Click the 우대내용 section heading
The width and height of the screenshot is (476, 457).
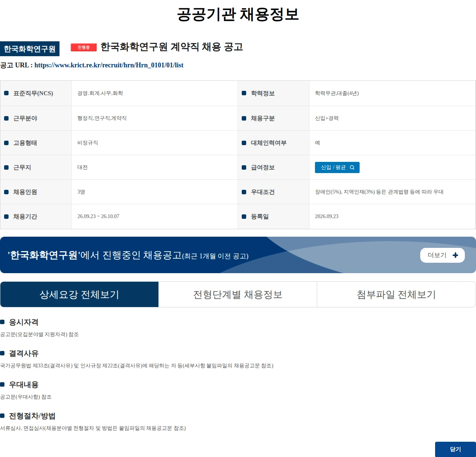pos(23,385)
